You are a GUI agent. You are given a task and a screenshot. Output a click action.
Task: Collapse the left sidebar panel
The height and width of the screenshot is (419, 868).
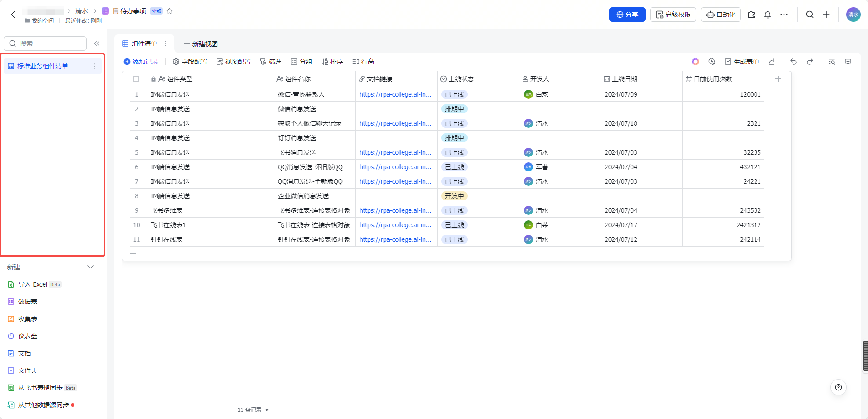(x=97, y=44)
